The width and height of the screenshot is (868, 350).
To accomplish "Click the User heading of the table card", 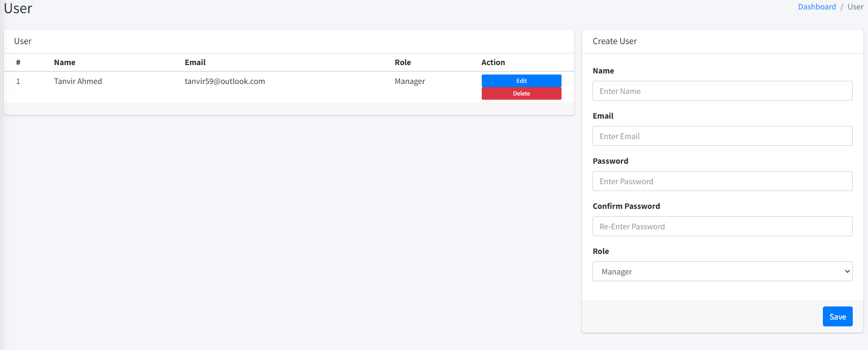I will 23,41.
